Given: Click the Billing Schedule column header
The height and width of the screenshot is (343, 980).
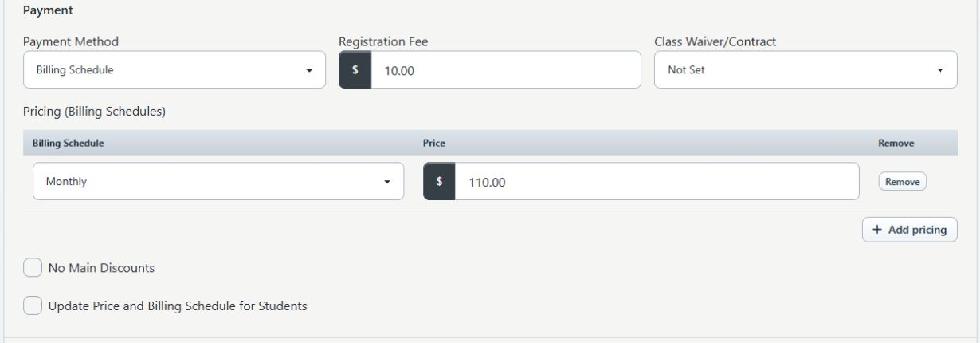Looking at the screenshot, I should [x=69, y=143].
